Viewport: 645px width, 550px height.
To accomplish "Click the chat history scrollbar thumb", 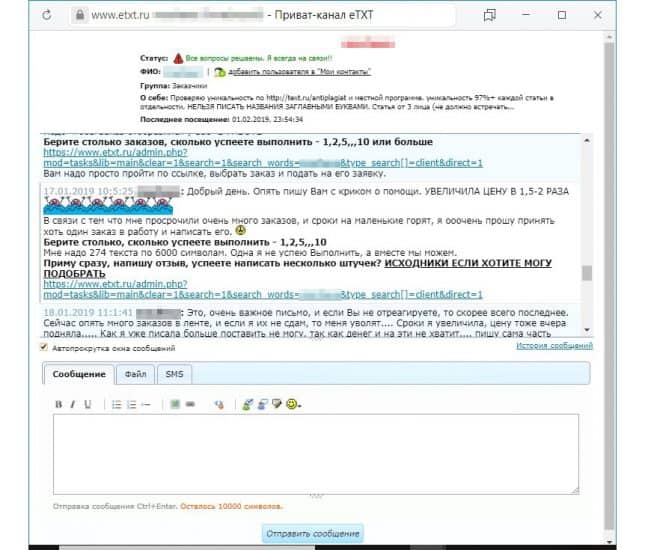I will (587, 273).
